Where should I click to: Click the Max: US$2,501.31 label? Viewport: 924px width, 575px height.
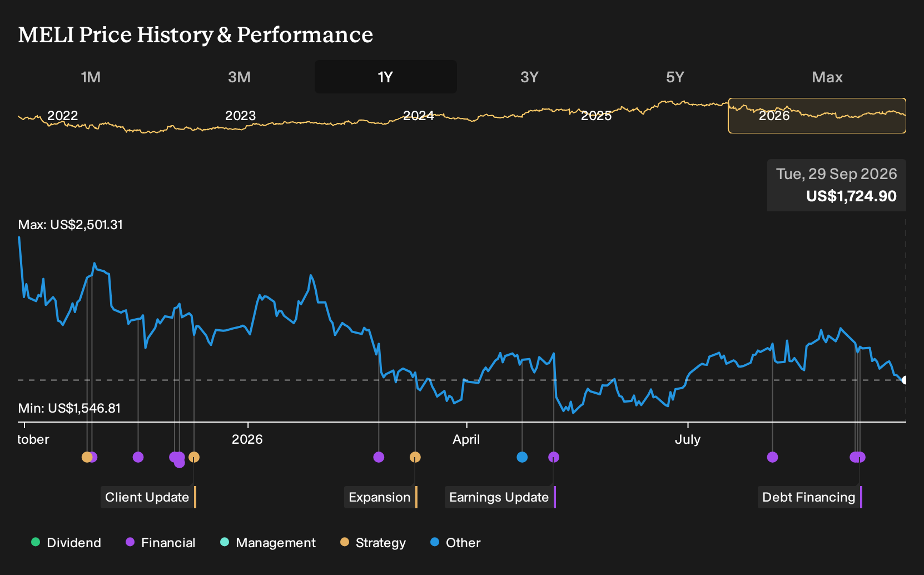[x=71, y=225]
